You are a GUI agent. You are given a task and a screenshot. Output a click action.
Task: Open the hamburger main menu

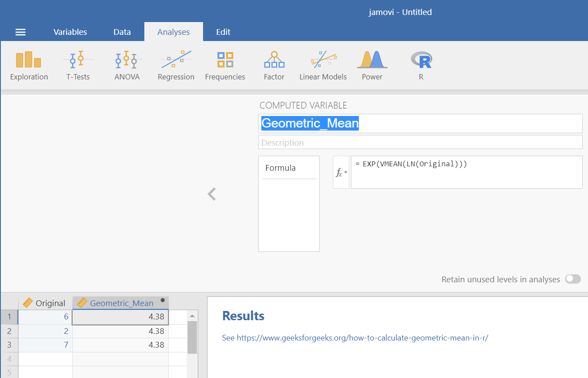pos(20,32)
